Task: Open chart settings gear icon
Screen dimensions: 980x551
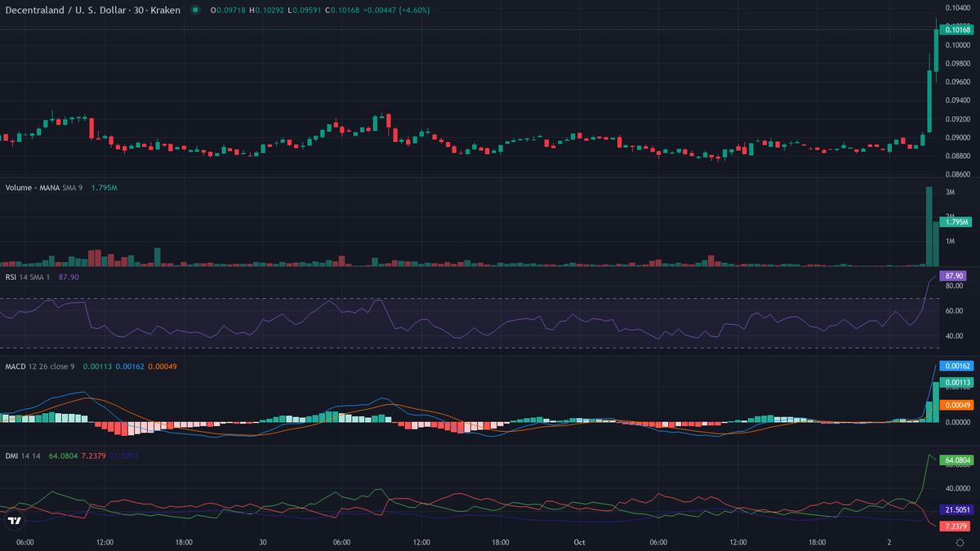Action: 960,542
